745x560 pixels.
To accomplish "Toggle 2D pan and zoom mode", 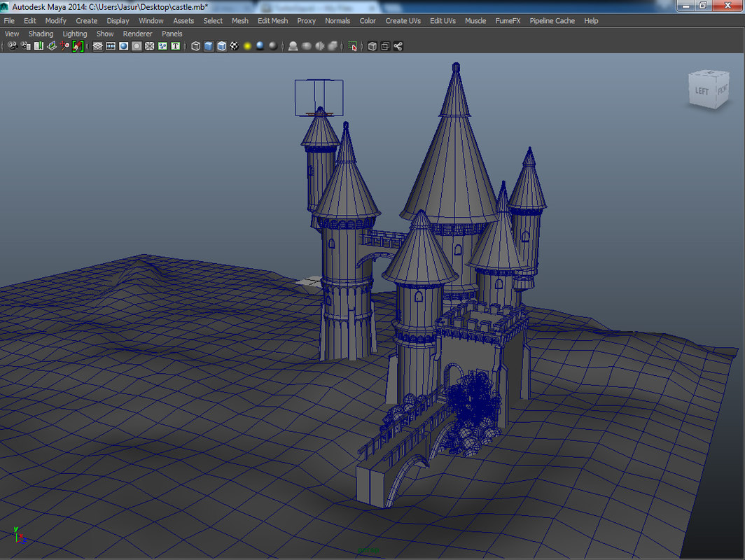I will 64,46.
